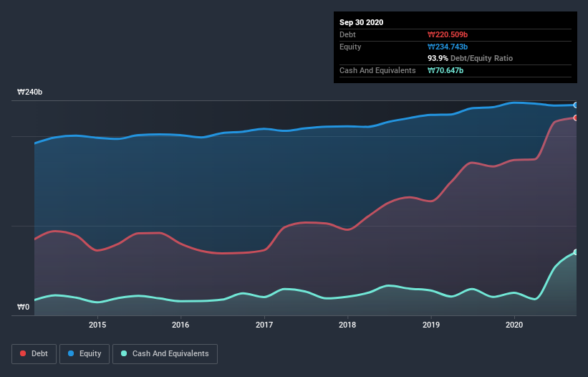
Task: Click the 93.9% Debt/Equity Ratio text
Action: [471, 58]
